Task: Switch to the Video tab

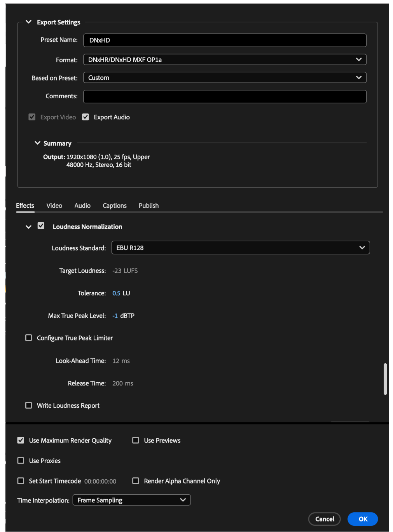Action: pos(54,206)
